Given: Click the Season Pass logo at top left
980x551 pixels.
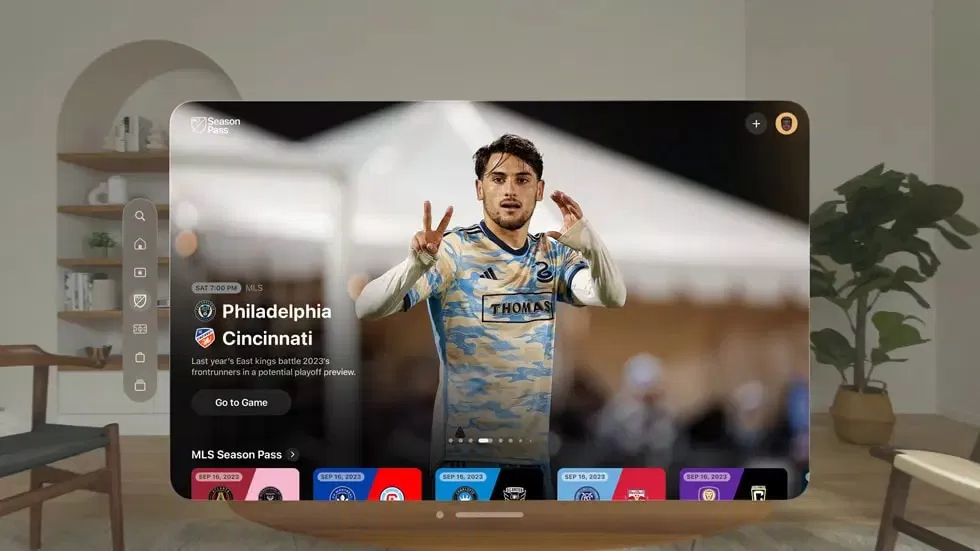Looking at the screenshot, I should 216,125.
